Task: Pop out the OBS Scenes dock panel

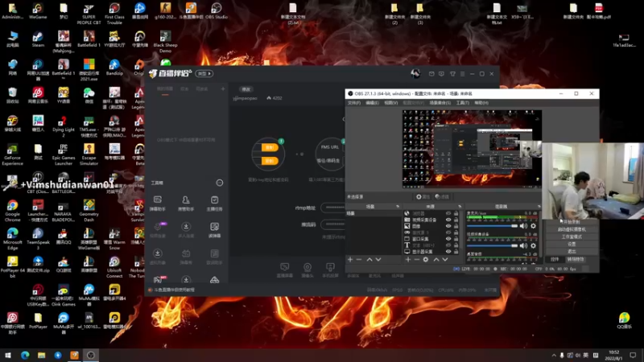Action: pos(398,207)
